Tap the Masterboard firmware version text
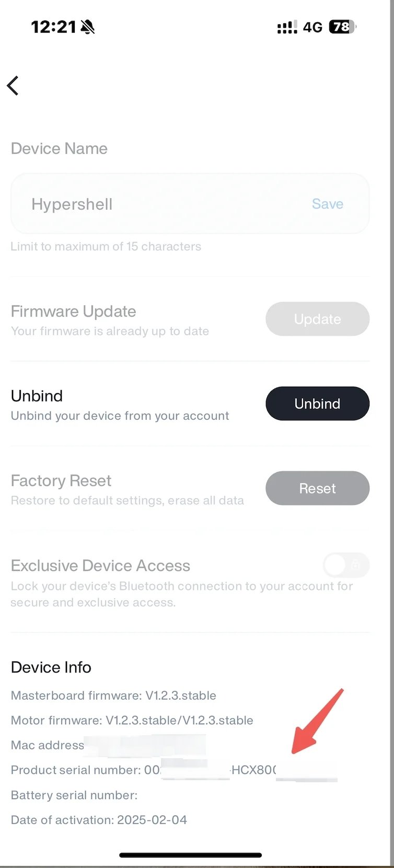The width and height of the screenshot is (394, 868). pos(113,695)
